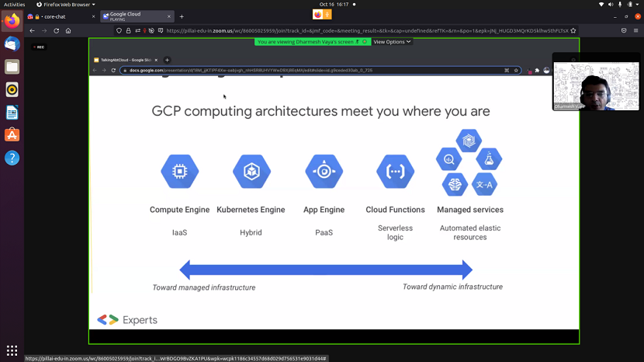The image size is (644, 362).
Task: Click the 'Compute Engine' label
Action: click(x=179, y=210)
